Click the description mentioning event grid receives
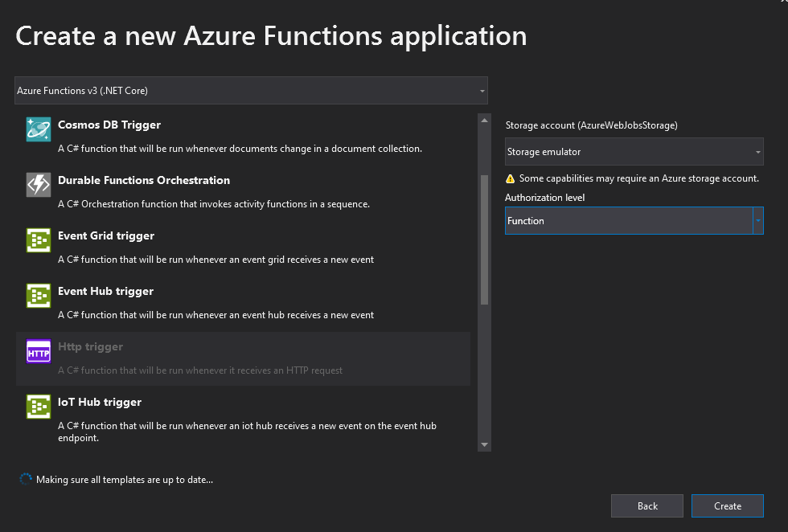This screenshot has width=788, height=532. click(215, 260)
